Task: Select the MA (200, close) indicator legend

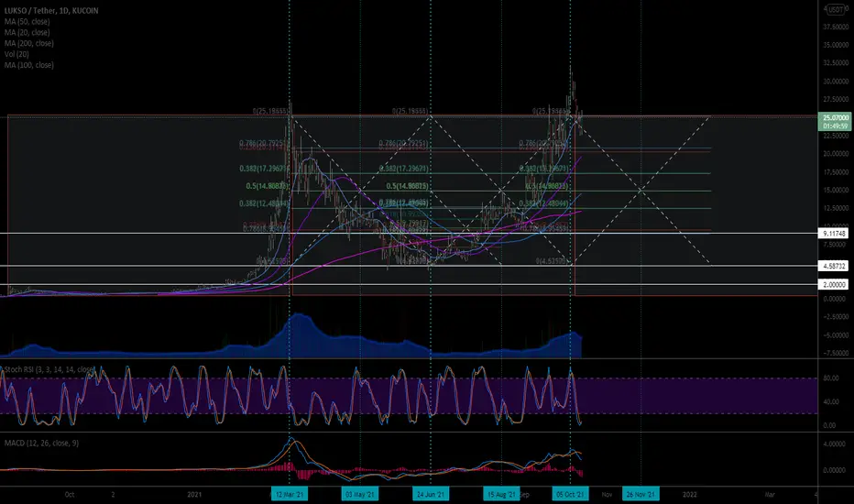Action: (x=29, y=43)
